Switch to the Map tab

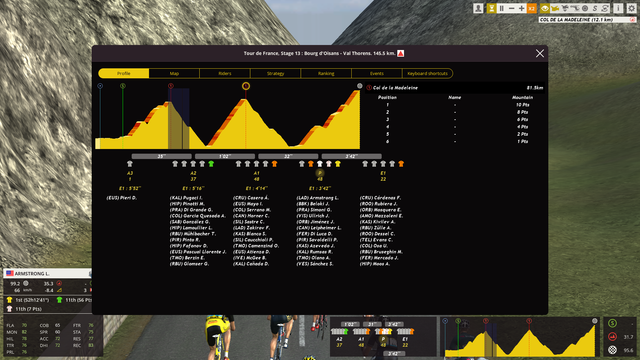[x=174, y=73]
